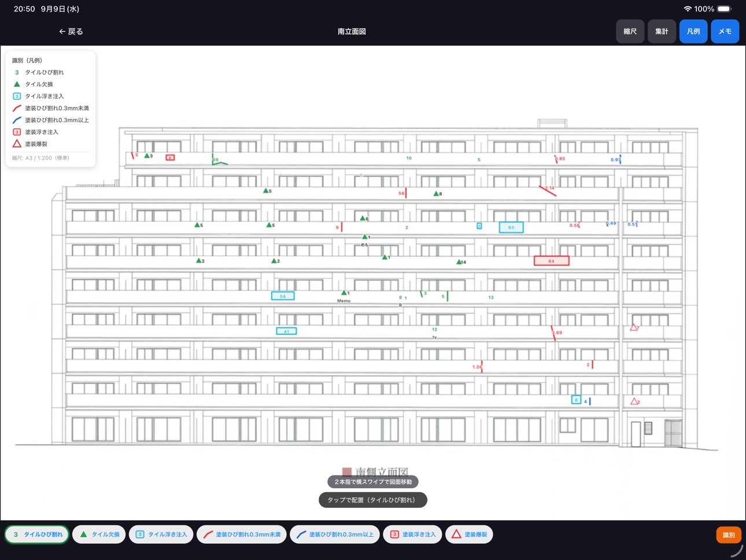Tap the Memo label on the drawing
Screen dimensions: 746x560
tap(344, 301)
